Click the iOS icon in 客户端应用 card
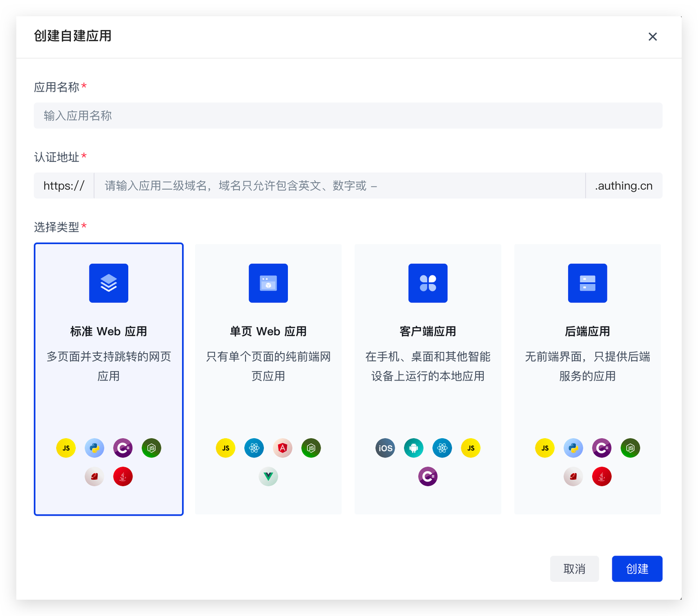Viewport: 698px width, 616px height. (385, 448)
